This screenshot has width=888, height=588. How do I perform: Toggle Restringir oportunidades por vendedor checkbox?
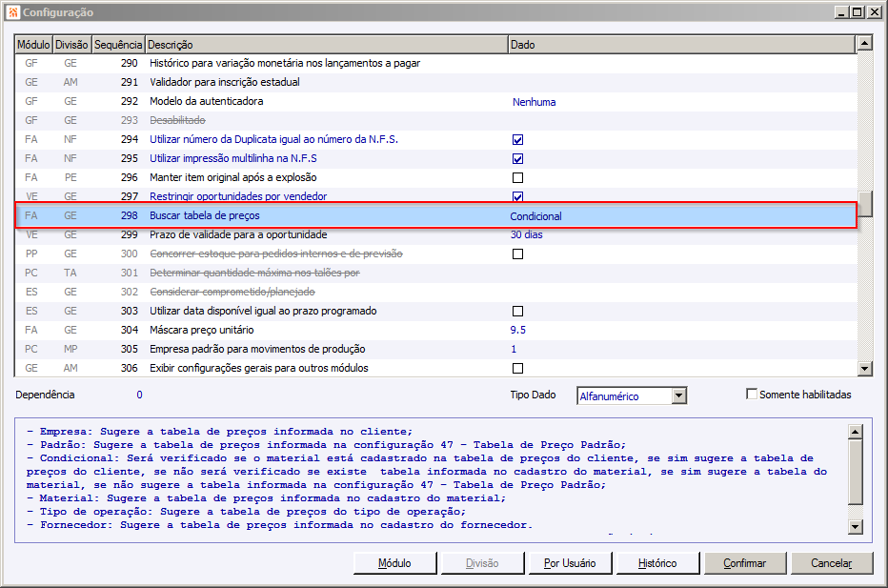[x=517, y=196]
